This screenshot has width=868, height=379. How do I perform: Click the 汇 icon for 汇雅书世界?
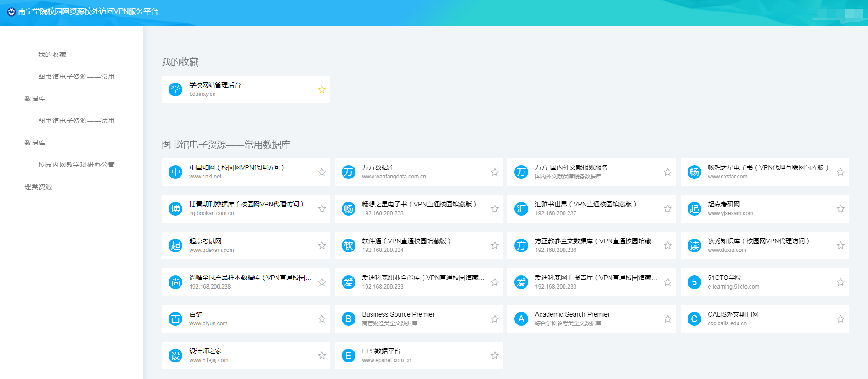[x=521, y=209]
